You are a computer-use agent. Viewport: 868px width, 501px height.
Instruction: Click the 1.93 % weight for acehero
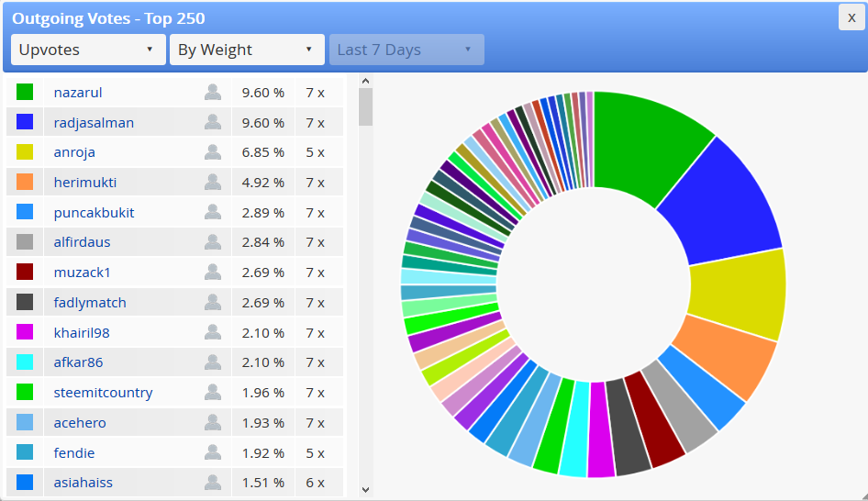coord(263,422)
